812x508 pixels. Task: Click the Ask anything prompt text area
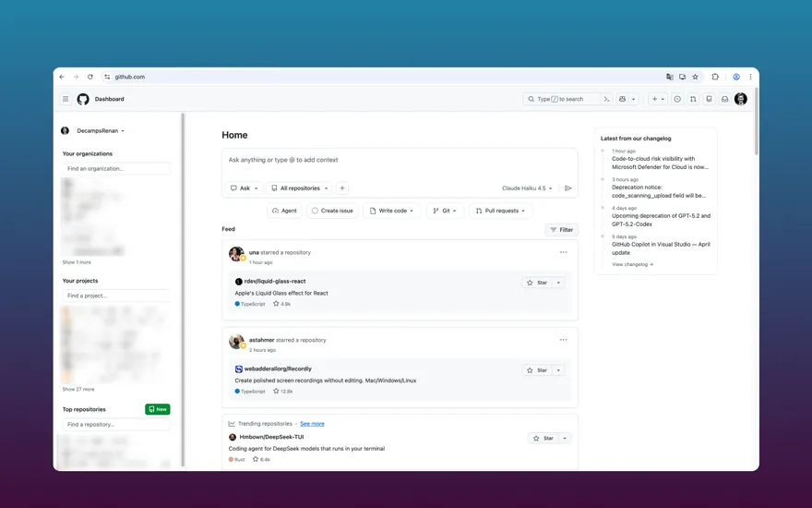point(400,160)
